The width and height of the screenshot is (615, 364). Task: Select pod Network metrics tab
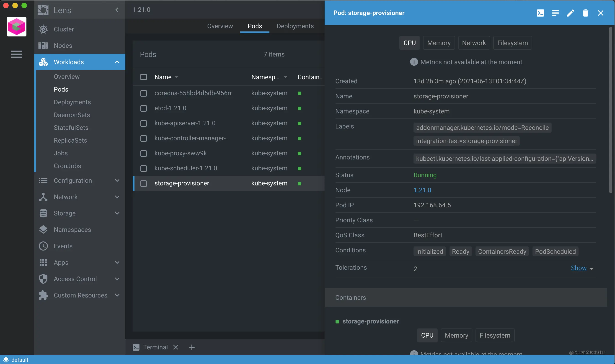pos(474,43)
